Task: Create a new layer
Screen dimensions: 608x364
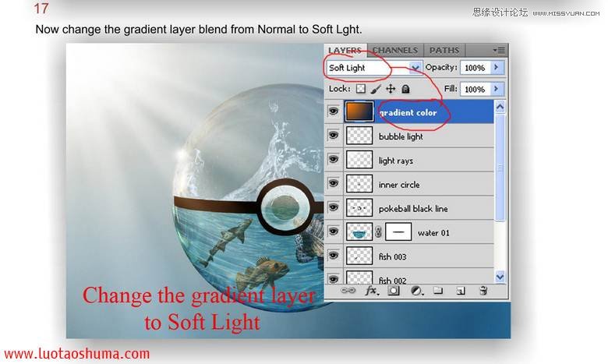Action: (x=461, y=291)
